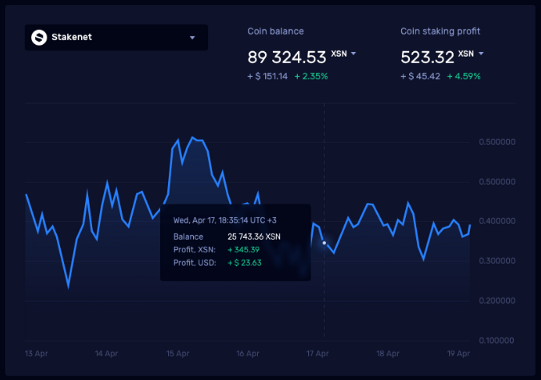Click the Coin balance label
The width and height of the screenshot is (541, 380).
click(275, 31)
